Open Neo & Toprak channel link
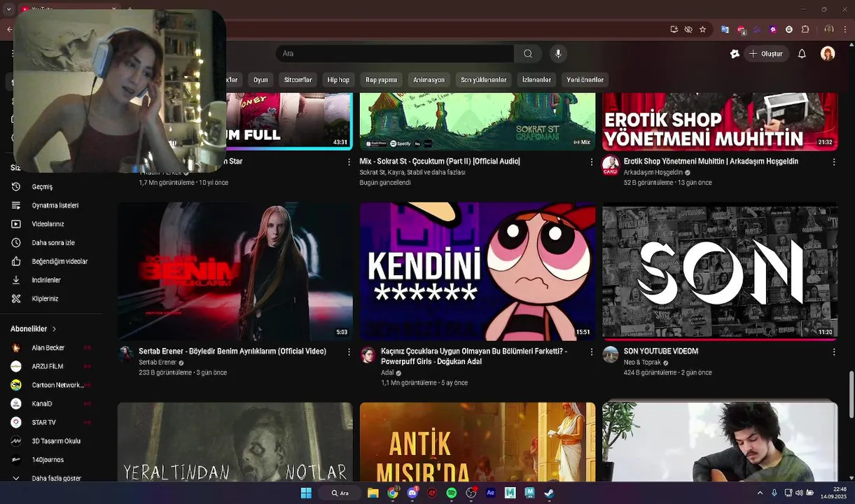The width and height of the screenshot is (855, 504). tap(642, 363)
